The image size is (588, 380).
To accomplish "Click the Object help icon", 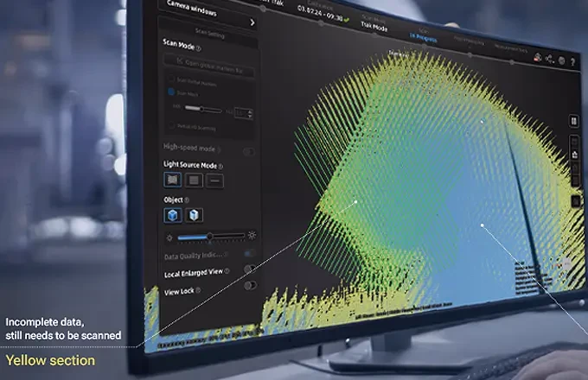I will point(187,199).
